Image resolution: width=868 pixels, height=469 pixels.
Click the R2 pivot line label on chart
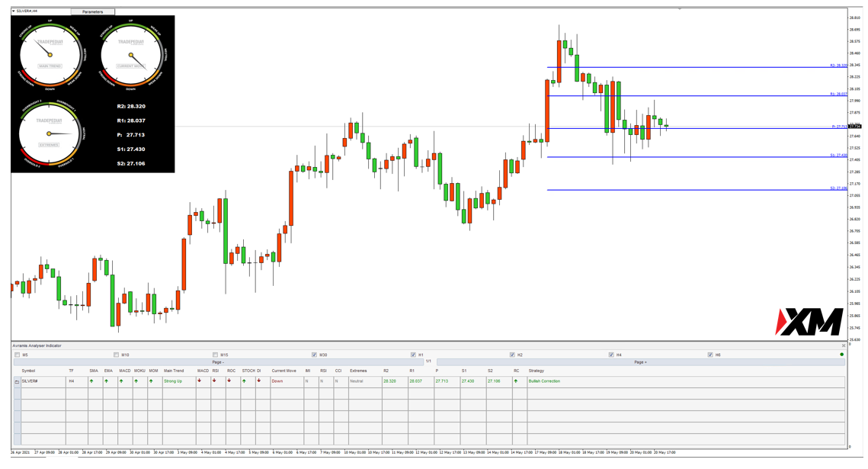(838, 66)
